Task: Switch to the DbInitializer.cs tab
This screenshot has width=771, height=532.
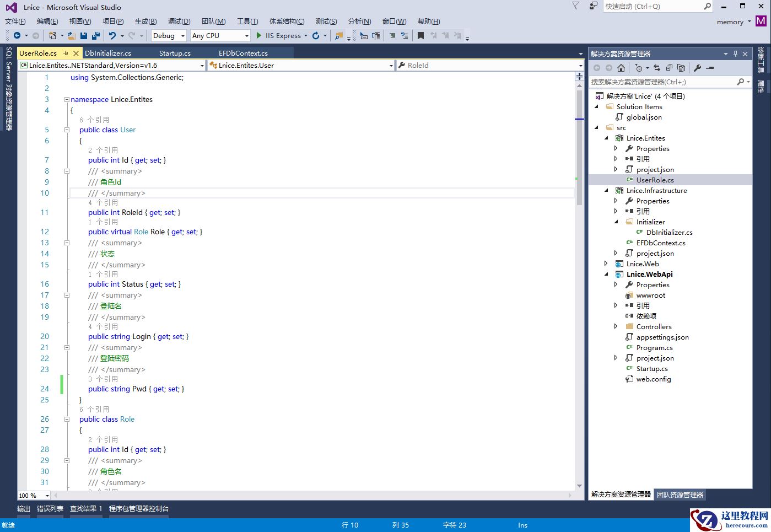Action: [108, 53]
